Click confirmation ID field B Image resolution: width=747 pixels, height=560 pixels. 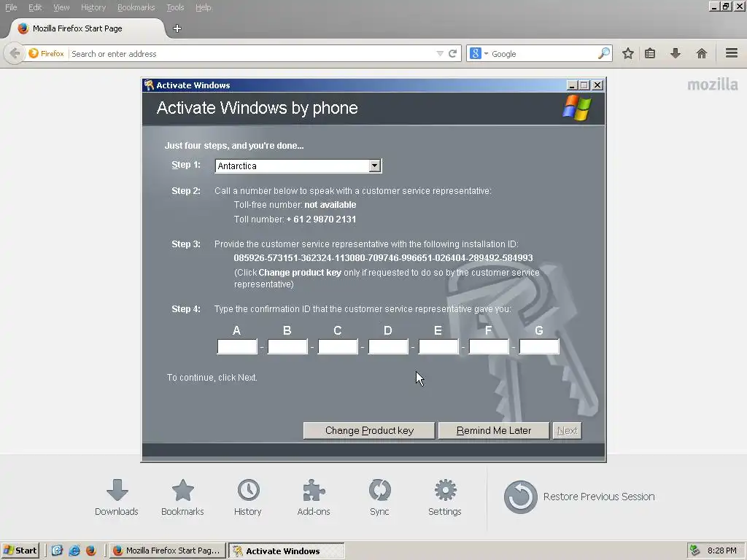point(287,346)
